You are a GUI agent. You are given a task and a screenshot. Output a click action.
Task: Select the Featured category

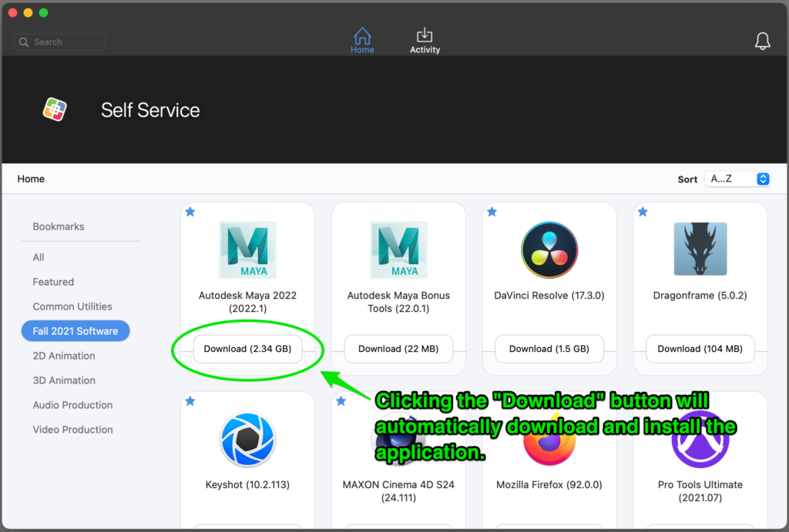tap(53, 282)
